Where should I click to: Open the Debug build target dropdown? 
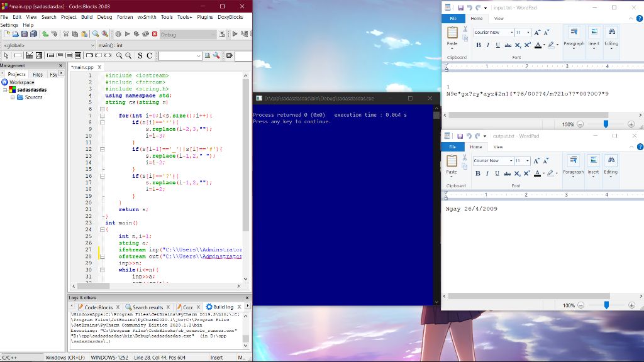point(187,35)
